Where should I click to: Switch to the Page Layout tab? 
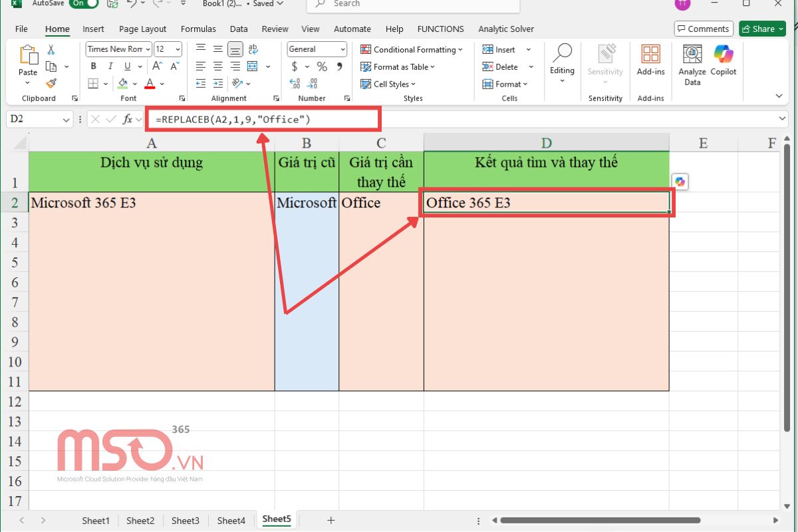143,29
